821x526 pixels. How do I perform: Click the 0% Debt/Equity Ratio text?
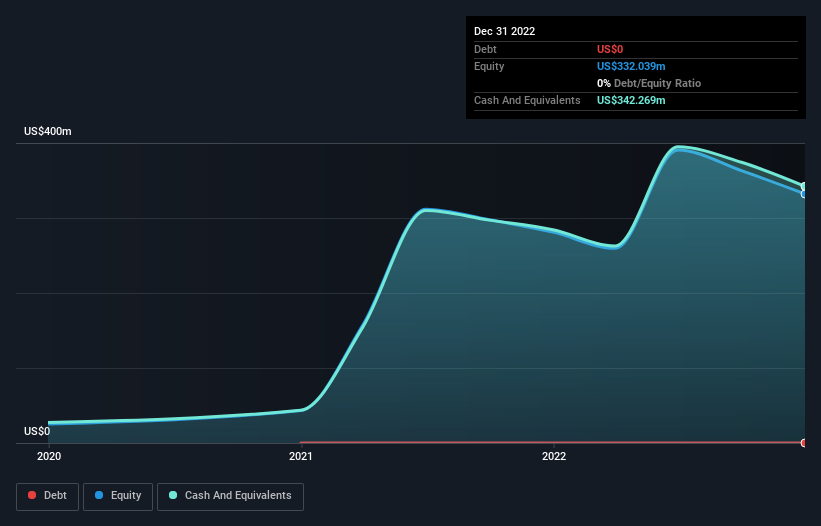[649, 83]
